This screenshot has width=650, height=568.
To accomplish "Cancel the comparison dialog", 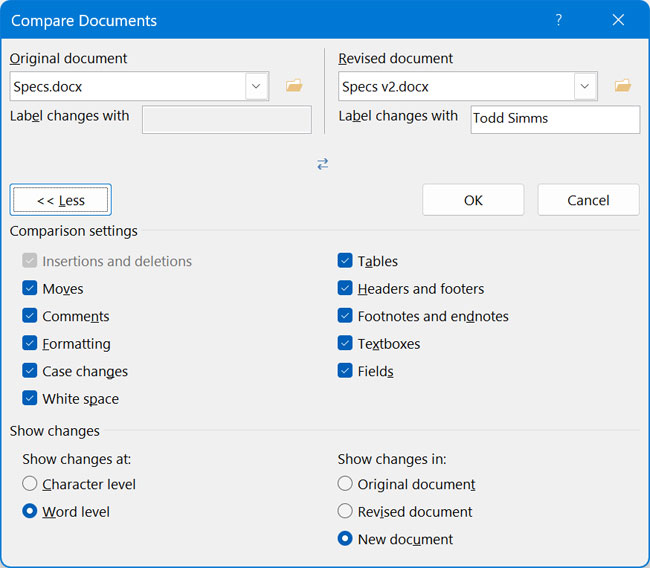I will 588,200.
